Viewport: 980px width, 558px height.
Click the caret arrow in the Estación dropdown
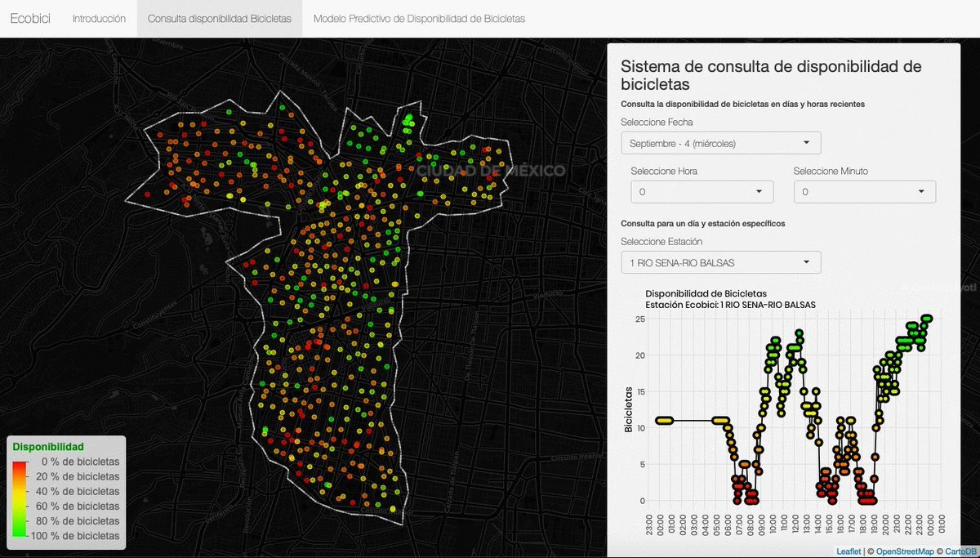click(806, 262)
